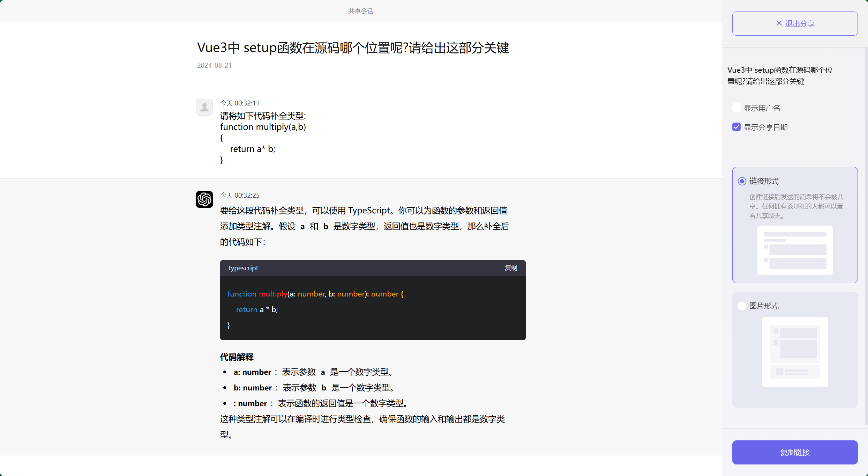Click the user avatar next to the question

[x=204, y=107]
